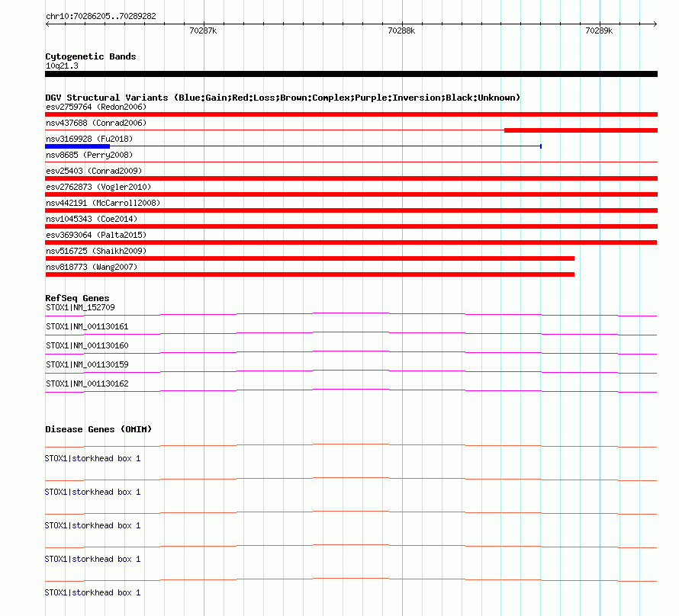Click the black 10q21.3 cytogenetic band bar

[351, 74]
